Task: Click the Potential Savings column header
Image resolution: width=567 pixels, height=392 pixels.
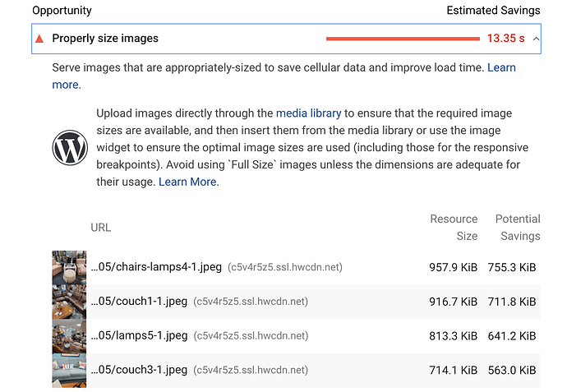Action: (517, 228)
